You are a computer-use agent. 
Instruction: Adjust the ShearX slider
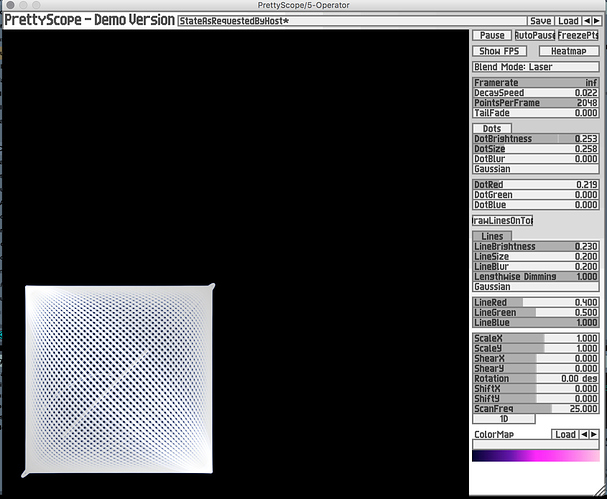coord(536,358)
